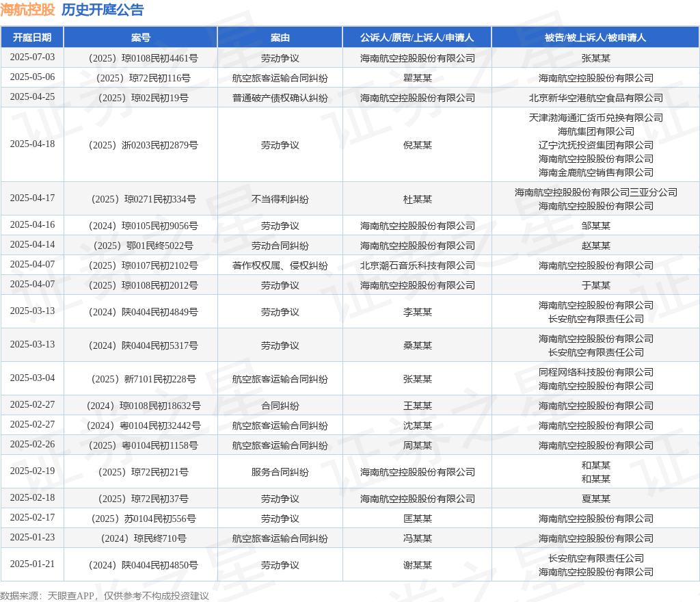Screen dimensions: 700x602
Task: Click defendant 天津渤海通汇货币兑换有限公司
Action: (595, 118)
